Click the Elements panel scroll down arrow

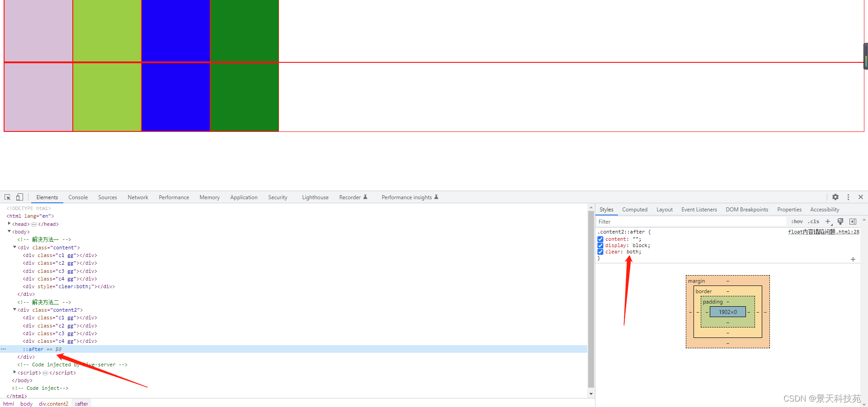pos(591,394)
